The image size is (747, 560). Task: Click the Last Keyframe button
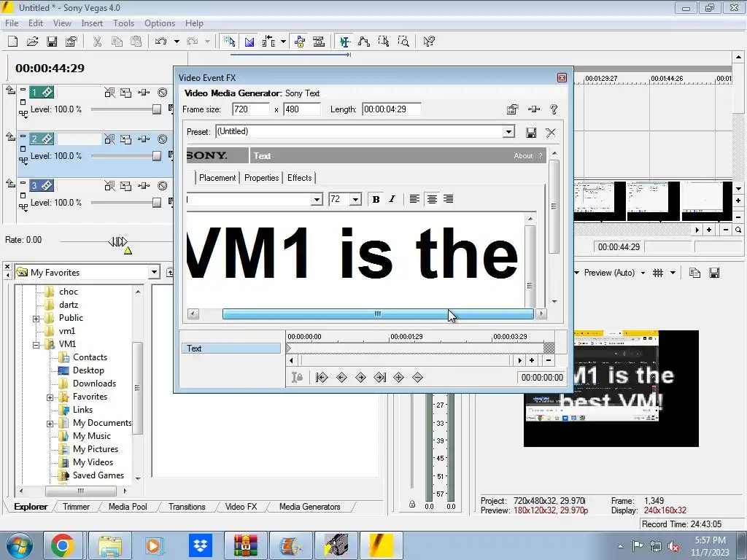(379, 378)
